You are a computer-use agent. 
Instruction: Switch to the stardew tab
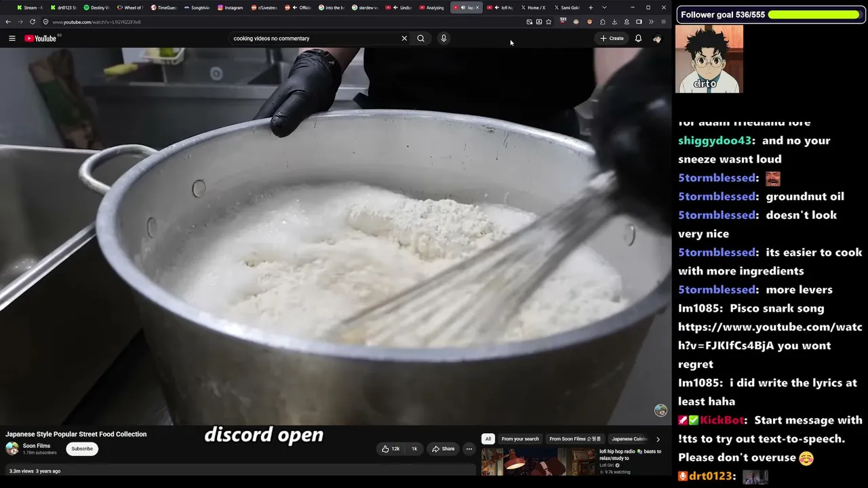point(366,7)
